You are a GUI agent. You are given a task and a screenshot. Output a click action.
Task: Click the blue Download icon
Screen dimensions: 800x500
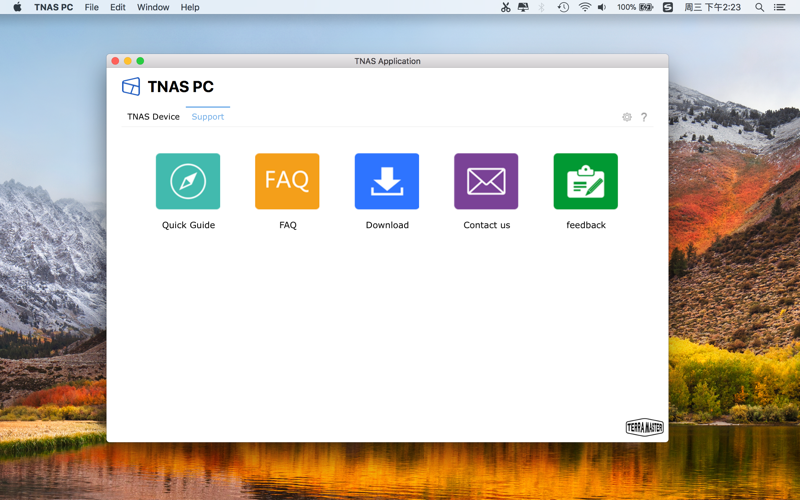(387, 181)
